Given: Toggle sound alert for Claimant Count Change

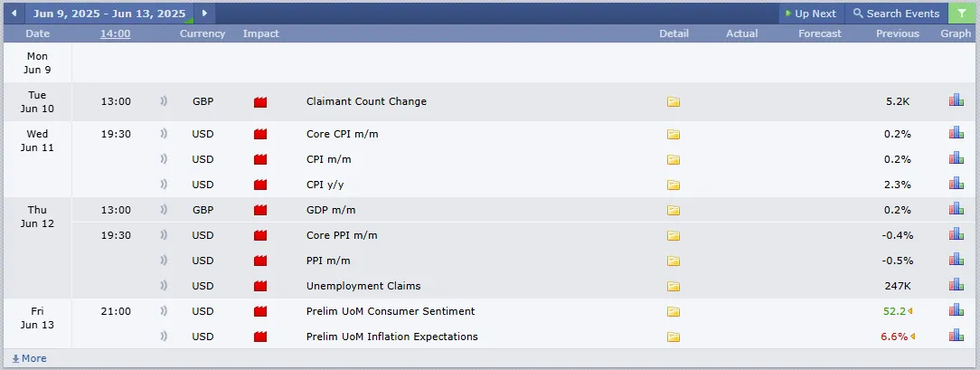Looking at the screenshot, I should (x=164, y=101).
